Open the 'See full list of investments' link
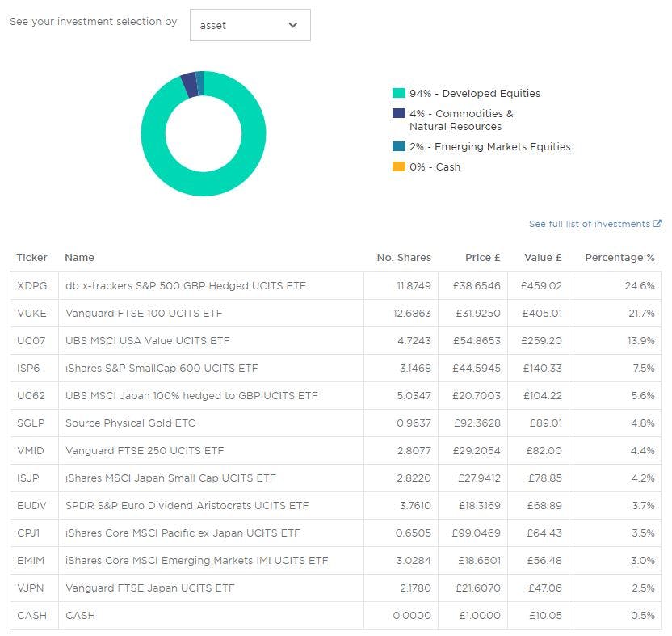This screenshot has width=672, height=636. [589, 224]
